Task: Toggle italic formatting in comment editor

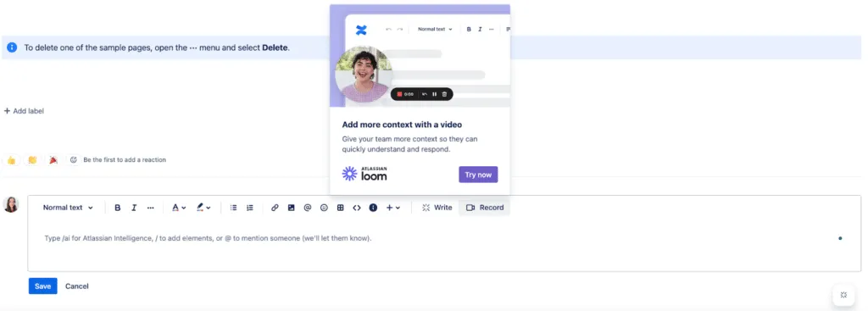Action: (134, 208)
